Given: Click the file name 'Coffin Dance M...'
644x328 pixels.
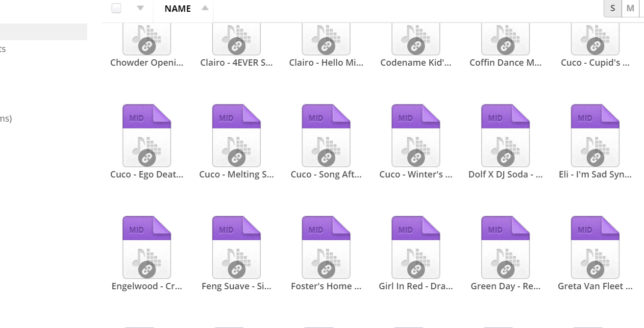Looking at the screenshot, I should [x=505, y=63].
